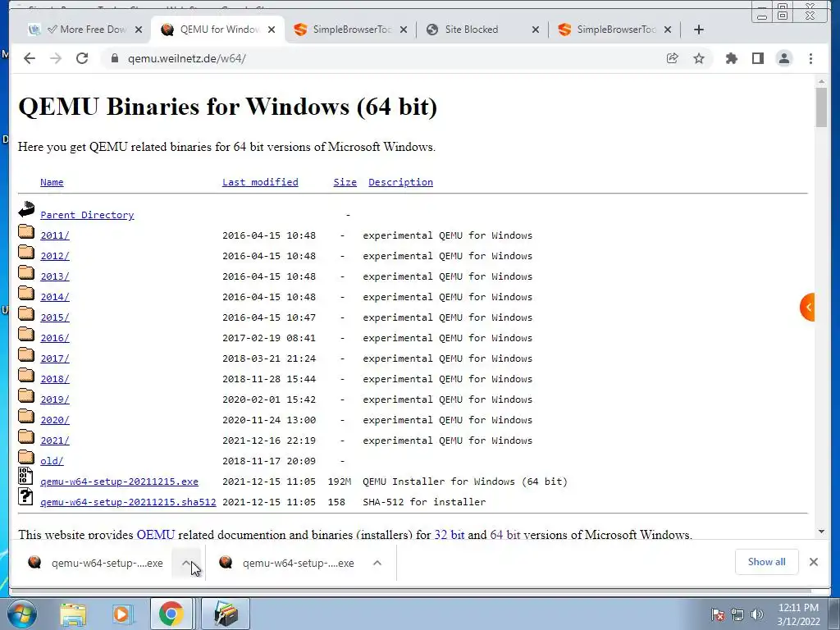Click the unknown file icon for sha512

coord(25,496)
